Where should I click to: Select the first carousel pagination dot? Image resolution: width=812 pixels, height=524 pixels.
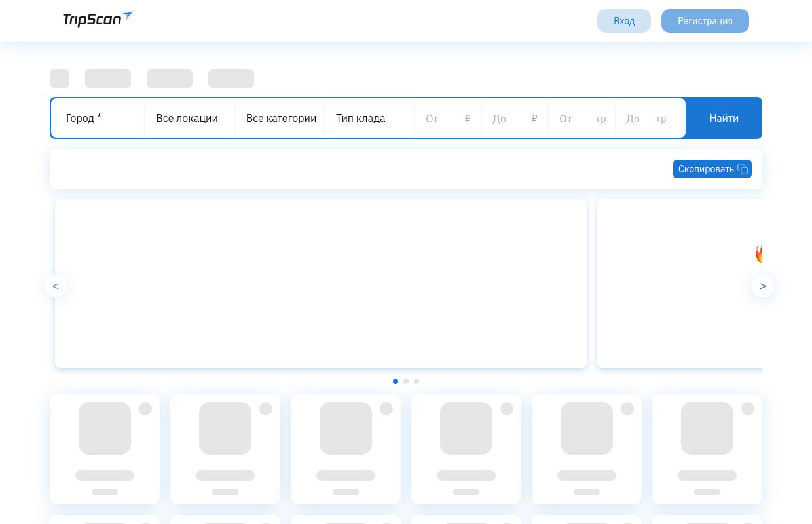tap(396, 381)
